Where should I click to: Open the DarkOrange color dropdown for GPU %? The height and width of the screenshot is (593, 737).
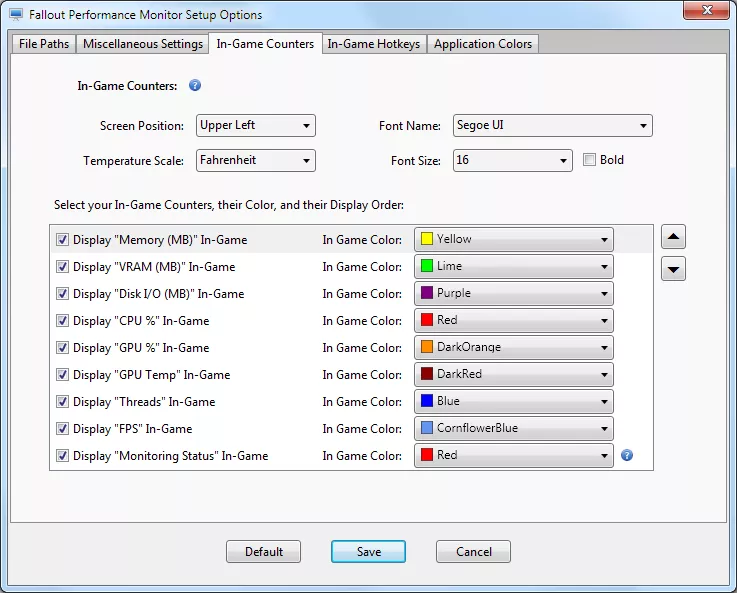[514, 348]
